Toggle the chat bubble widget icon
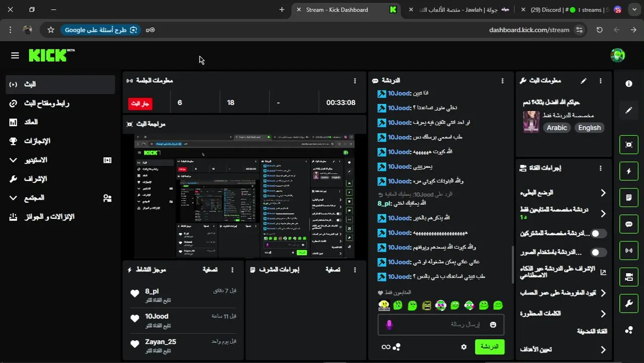This screenshot has width=644, height=363. (x=629, y=224)
